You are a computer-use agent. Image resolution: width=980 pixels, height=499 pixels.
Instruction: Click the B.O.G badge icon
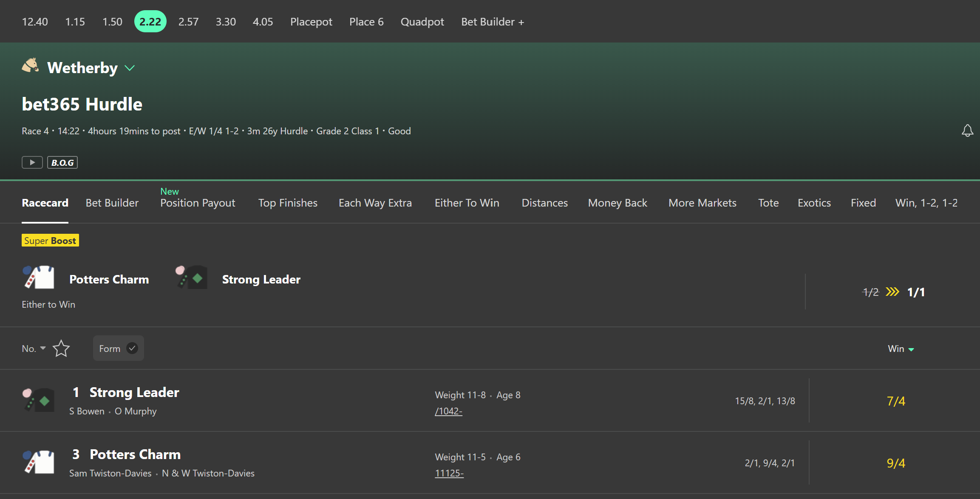click(x=62, y=162)
